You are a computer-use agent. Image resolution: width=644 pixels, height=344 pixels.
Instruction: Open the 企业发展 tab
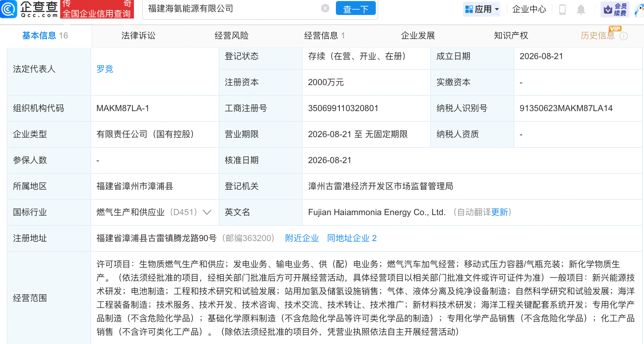click(418, 36)
